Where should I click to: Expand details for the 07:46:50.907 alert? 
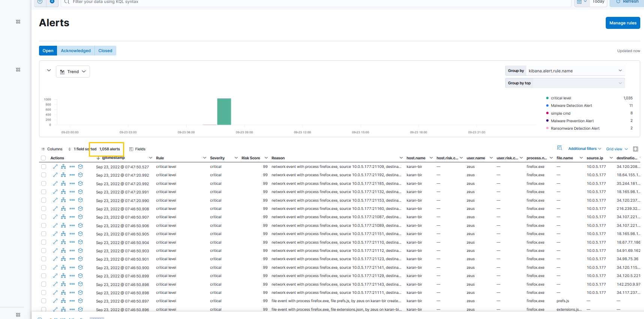pos(55,217)
